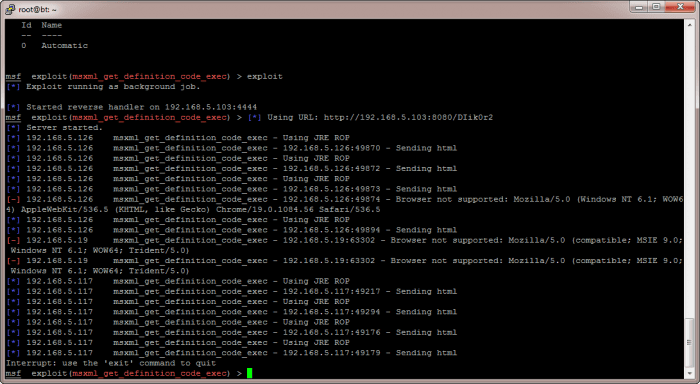
Task: Click the green terminal cursor block
Action: point(249,373)
